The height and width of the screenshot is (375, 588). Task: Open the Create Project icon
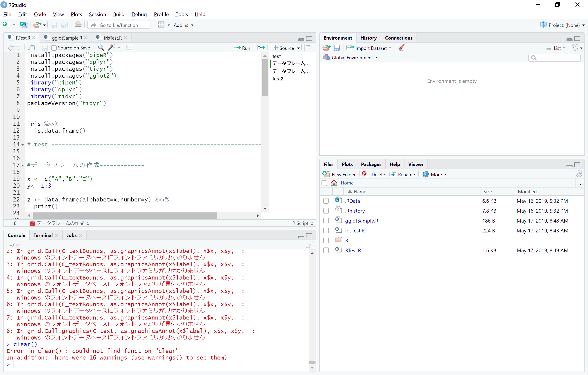point(23,25)
